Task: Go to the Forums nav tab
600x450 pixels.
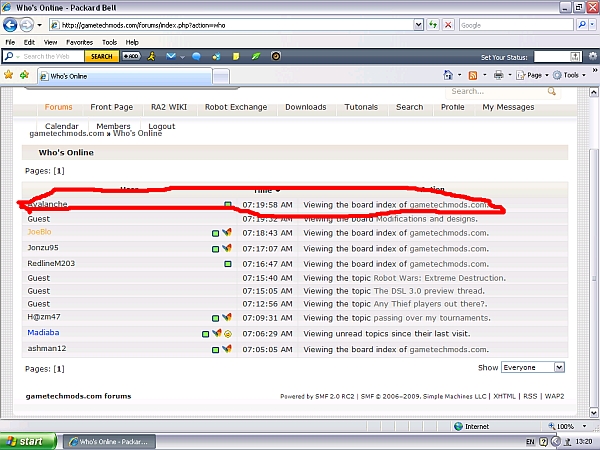Action: [x=58, y=107]
